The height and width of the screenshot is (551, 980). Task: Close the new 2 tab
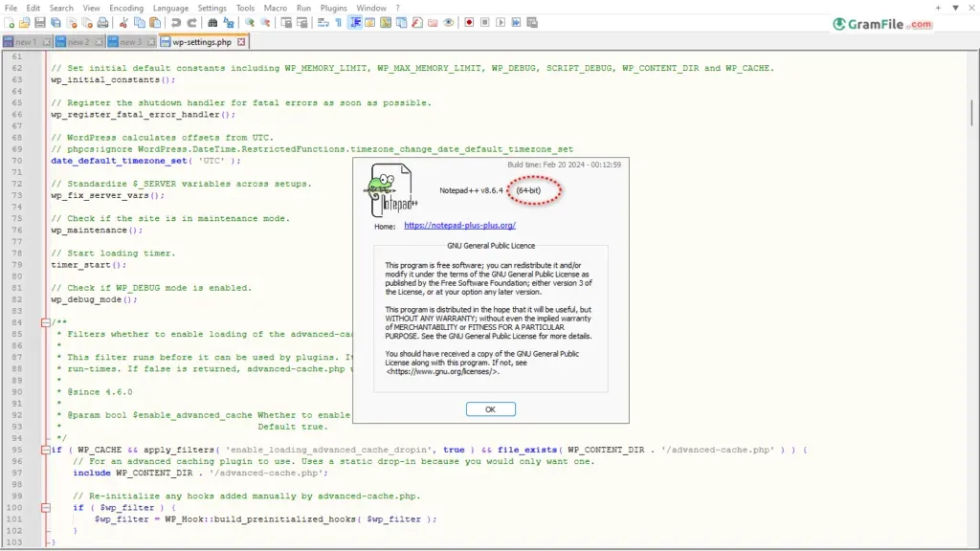click(99, 42)
